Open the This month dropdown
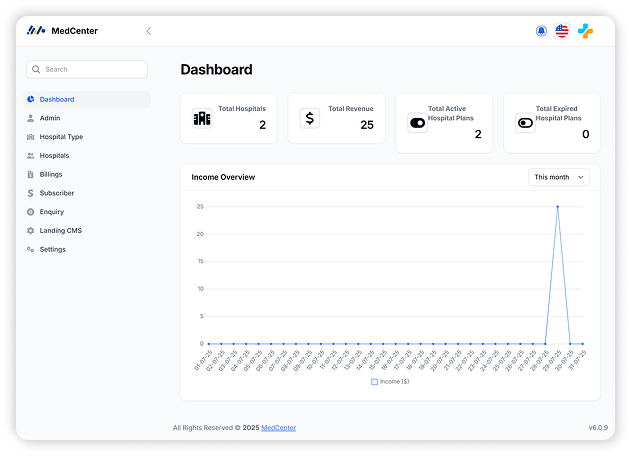Image resolution: width=631 pixels, height=456 pixels. [x=559, y=177]
